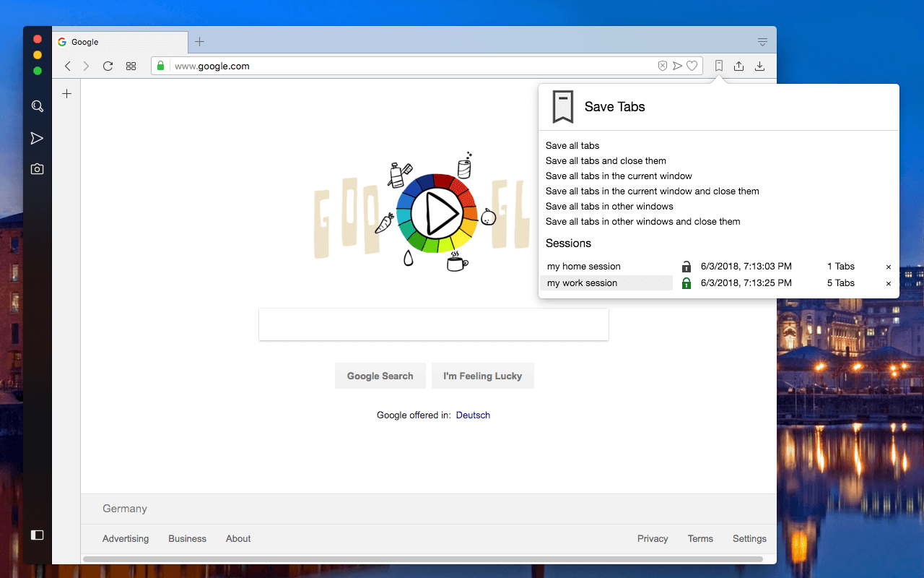
Task: Select Save all tabs in current window and close them
Action: click(653, 191)
